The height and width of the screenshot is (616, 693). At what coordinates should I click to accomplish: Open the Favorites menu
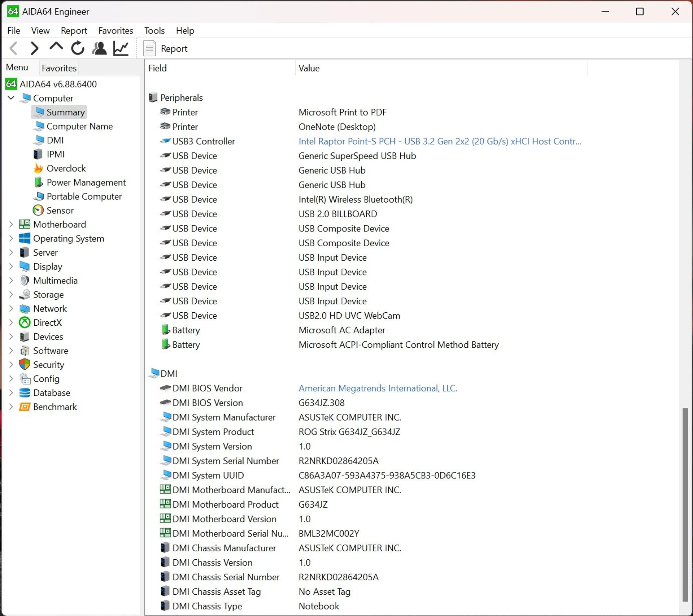click(115, 31)
